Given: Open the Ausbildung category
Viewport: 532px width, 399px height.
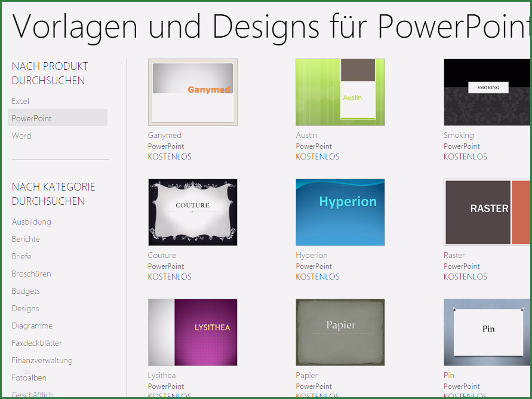Looking at the screenshot, I should (x=32, y=222).
